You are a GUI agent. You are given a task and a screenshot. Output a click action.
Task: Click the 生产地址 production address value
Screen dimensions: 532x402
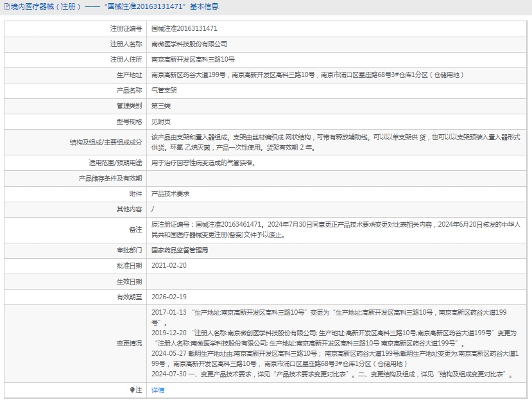(307, 75)
